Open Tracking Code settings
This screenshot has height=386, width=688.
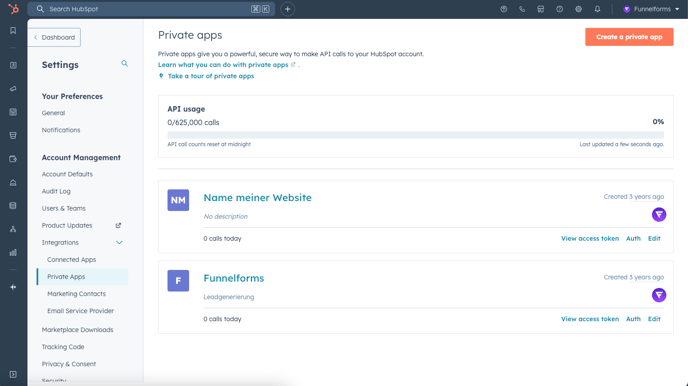63,347
